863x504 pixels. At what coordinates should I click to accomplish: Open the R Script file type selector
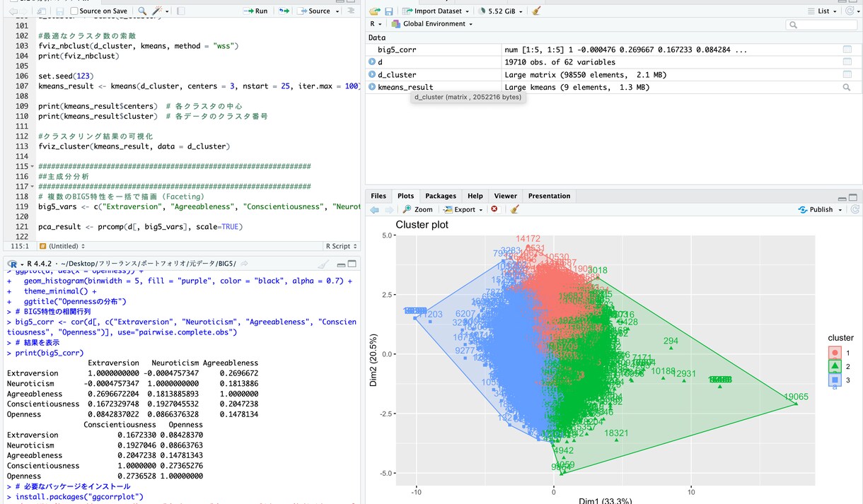click(x=341, y=246)
